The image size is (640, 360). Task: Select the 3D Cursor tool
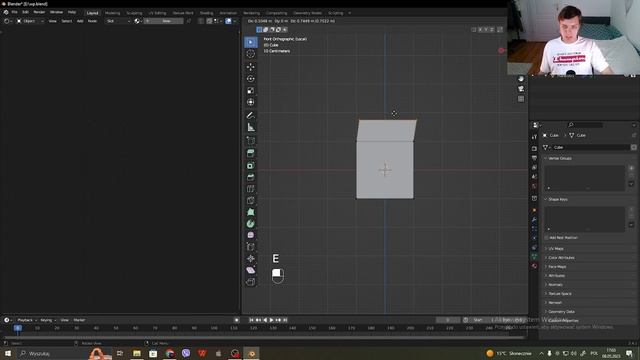251,54
